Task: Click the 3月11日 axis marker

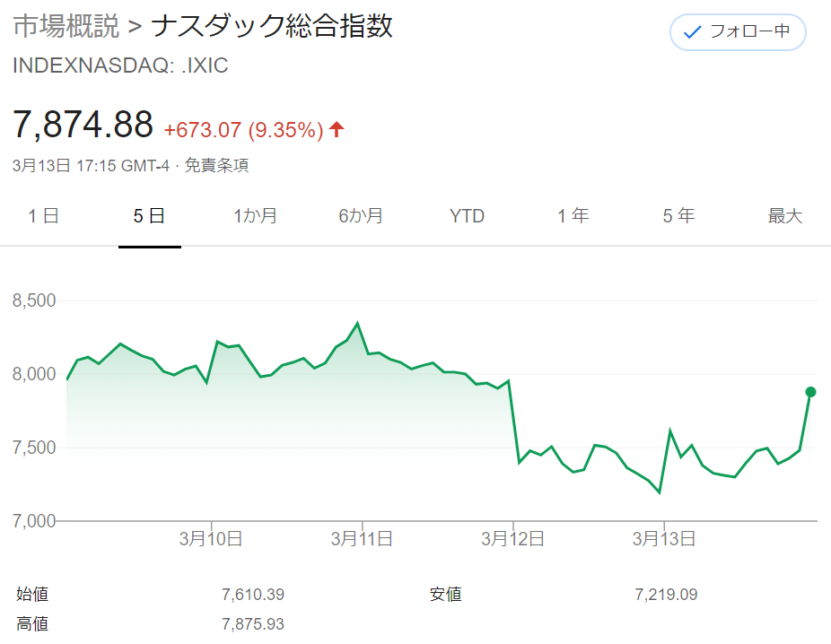Action: tap(362, 538)
